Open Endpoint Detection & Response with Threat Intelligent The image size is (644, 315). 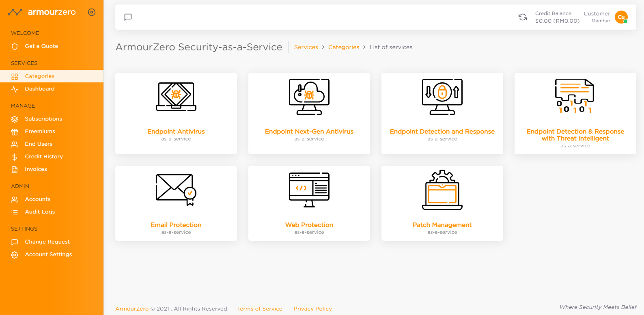coord(575,135)
